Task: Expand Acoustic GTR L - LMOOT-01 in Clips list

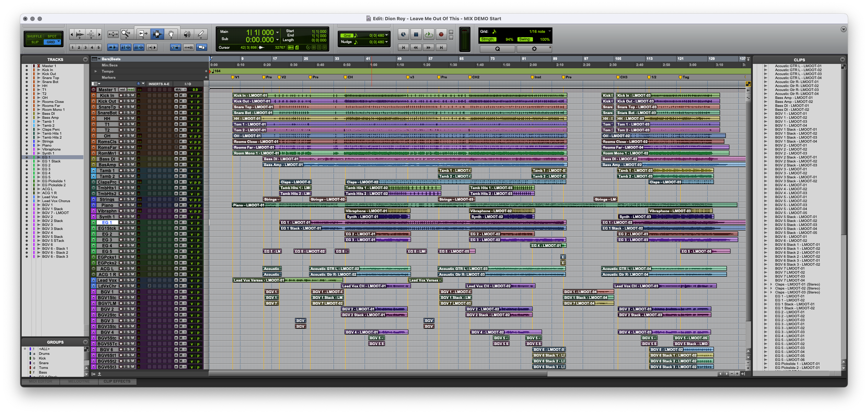Action: click(766, 65)
